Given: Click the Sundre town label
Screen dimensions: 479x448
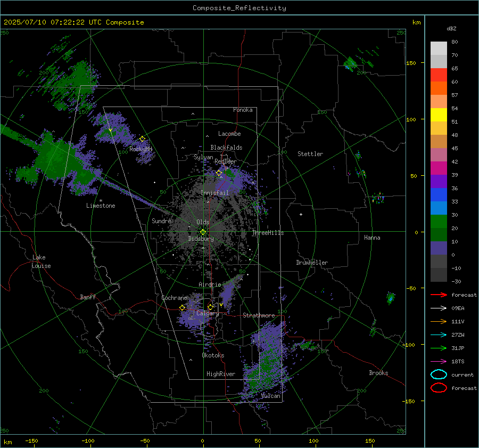Looking at the screenshot, I should coord(161,221).
